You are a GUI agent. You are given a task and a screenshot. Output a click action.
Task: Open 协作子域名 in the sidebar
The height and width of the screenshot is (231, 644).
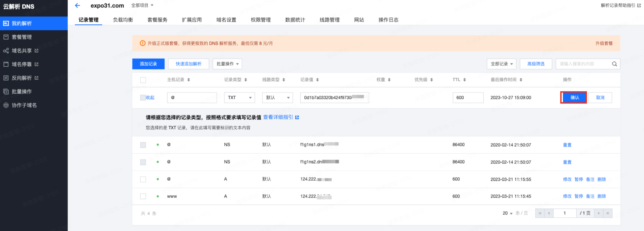pos(34,105)
